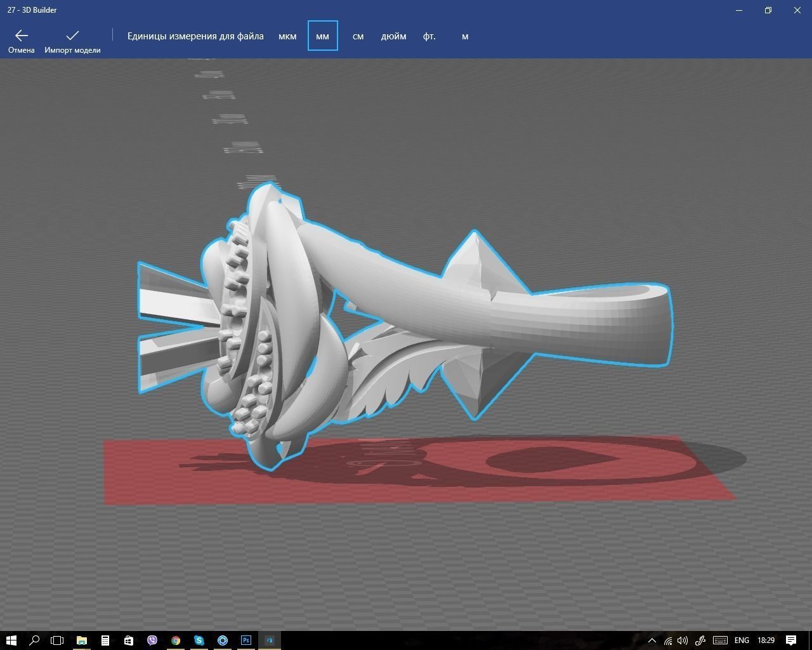Minimize the 3D Builder window
Viewport: 812px width, 650px height.
pyautogui.click(x=739, y=10)
